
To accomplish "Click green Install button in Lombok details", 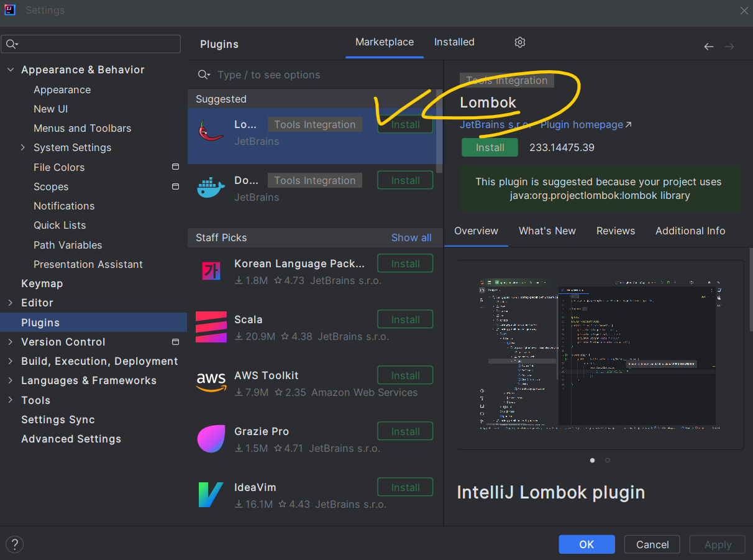I will point(490,147).
